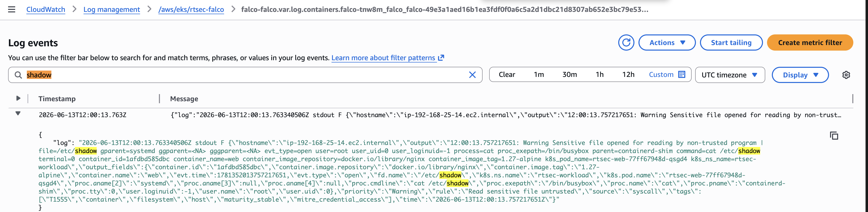The width and height of the screenshot is (868, 212).
Task: Select the 1m time range
Action: click(539, 74)
